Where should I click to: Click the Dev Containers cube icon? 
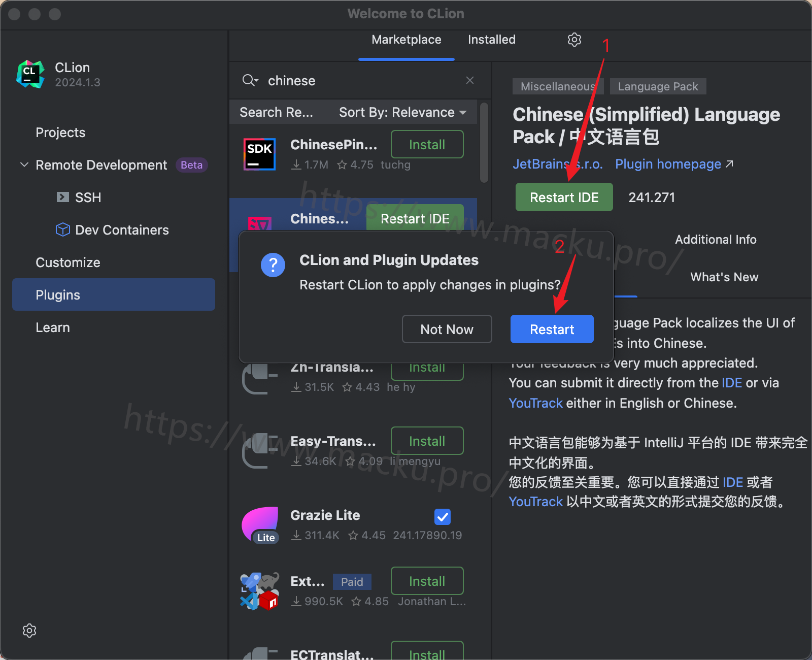(62, 229)
